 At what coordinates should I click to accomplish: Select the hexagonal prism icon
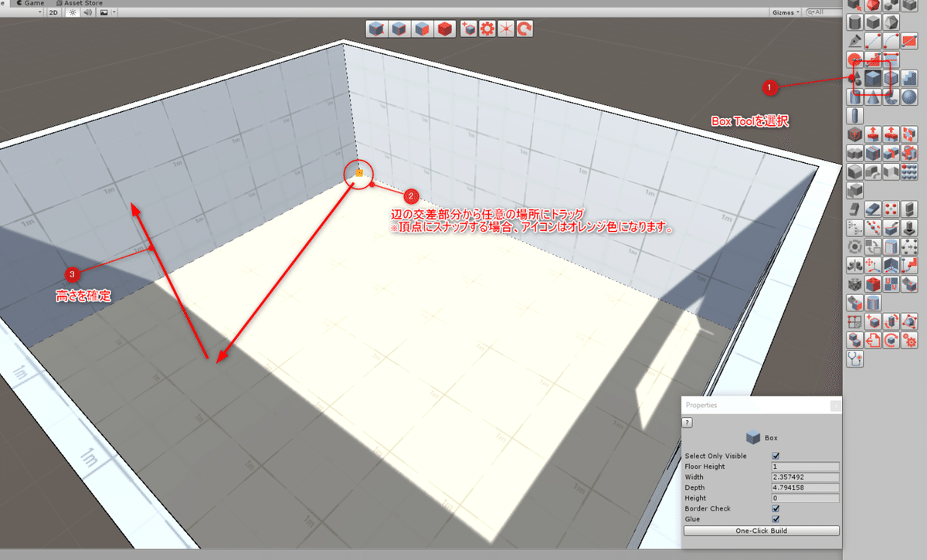(x=854, y=21)
